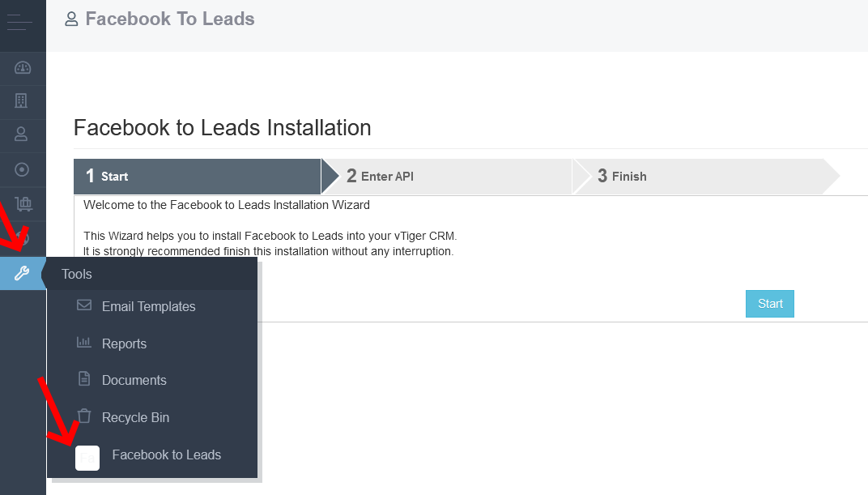Click the Facebook To Leads page title
The width and height of the screenshot is (868, 495).
(x=170, y=19)
